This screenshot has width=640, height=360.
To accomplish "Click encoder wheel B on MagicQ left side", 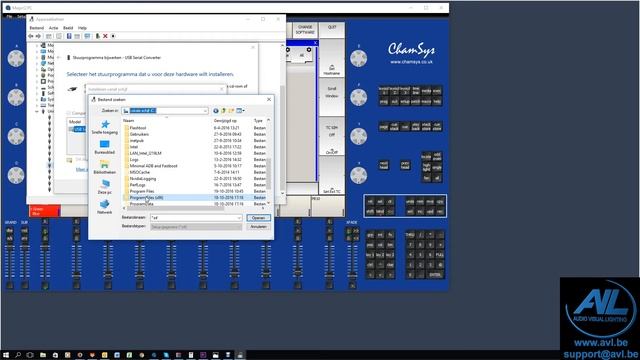I will point(16,97).
